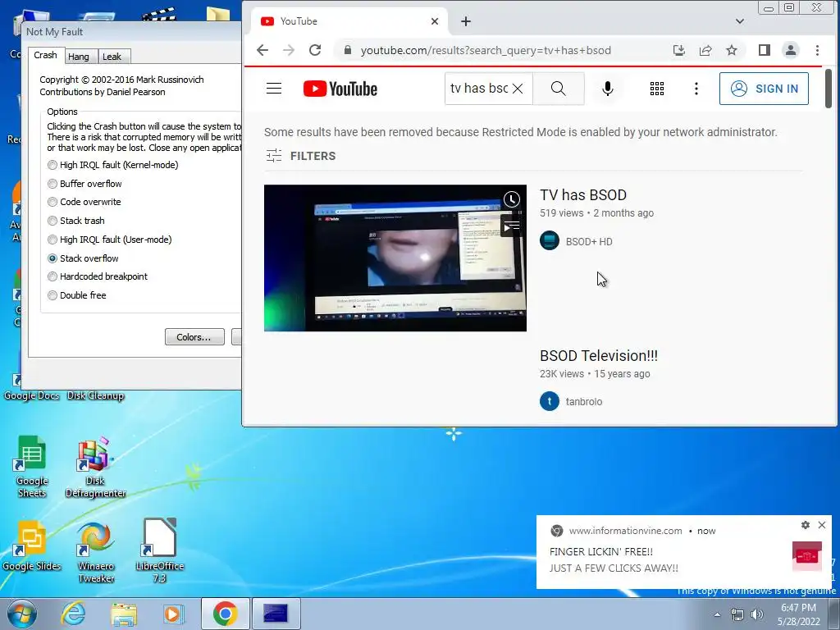Open the volume speaker tray icon
This screenshot has height=630, width=840.
pos(757,615)
